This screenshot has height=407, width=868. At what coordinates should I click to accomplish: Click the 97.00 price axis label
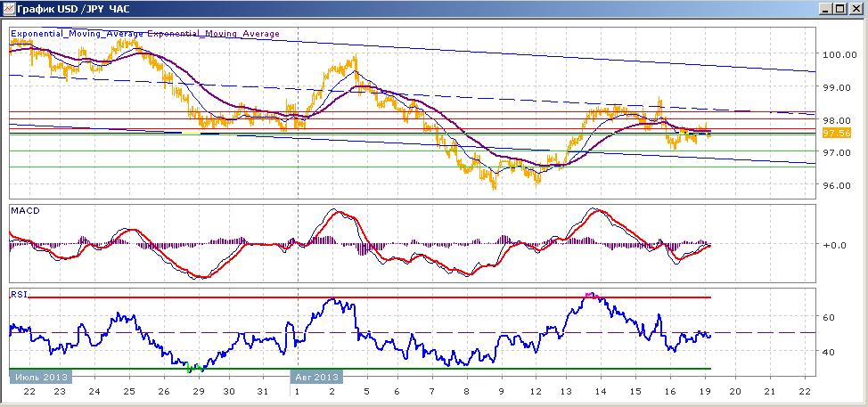pyautogui.click(x=837, y=152)
